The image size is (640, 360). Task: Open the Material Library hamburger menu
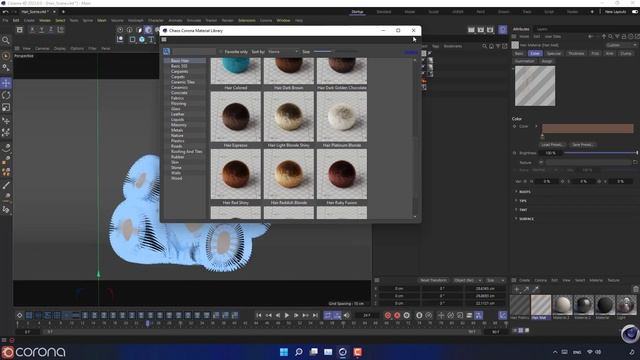click(164, 40)
